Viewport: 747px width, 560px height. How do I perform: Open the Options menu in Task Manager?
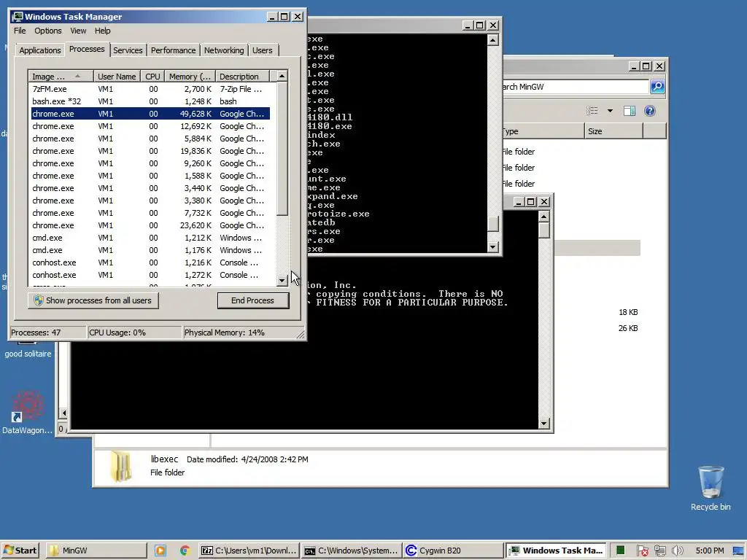47,31
